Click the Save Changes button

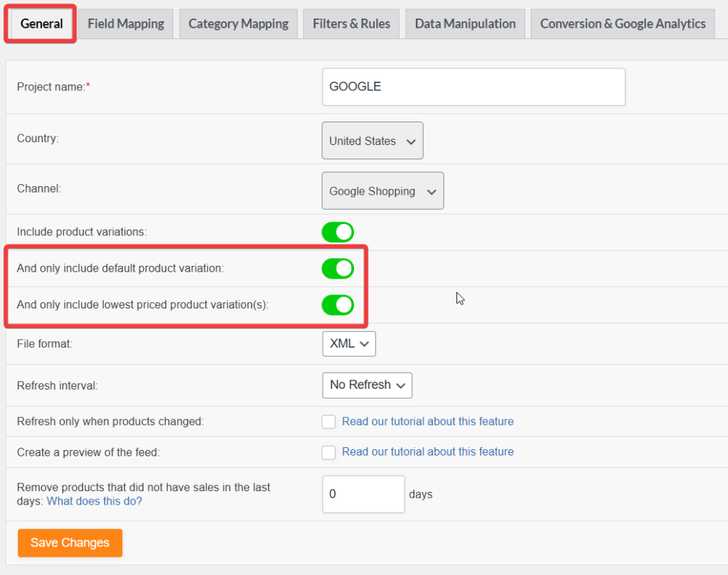[70, 542]
